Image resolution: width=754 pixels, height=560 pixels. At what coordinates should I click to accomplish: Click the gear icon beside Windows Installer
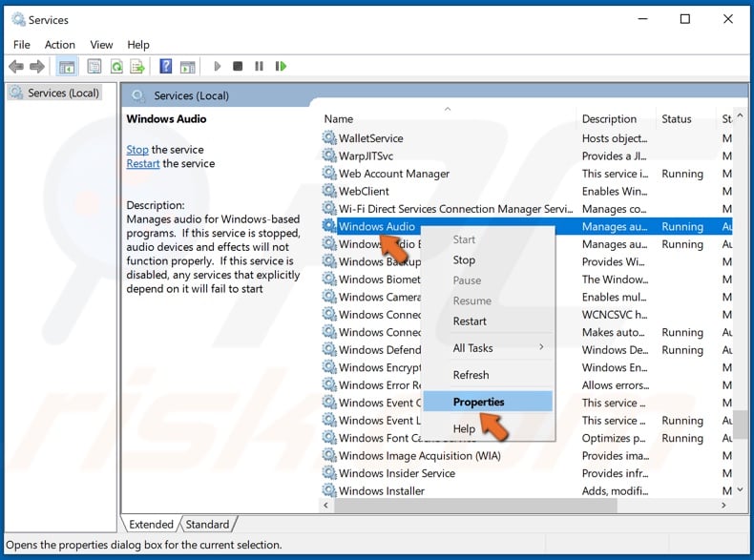click(x=329, y=490)
